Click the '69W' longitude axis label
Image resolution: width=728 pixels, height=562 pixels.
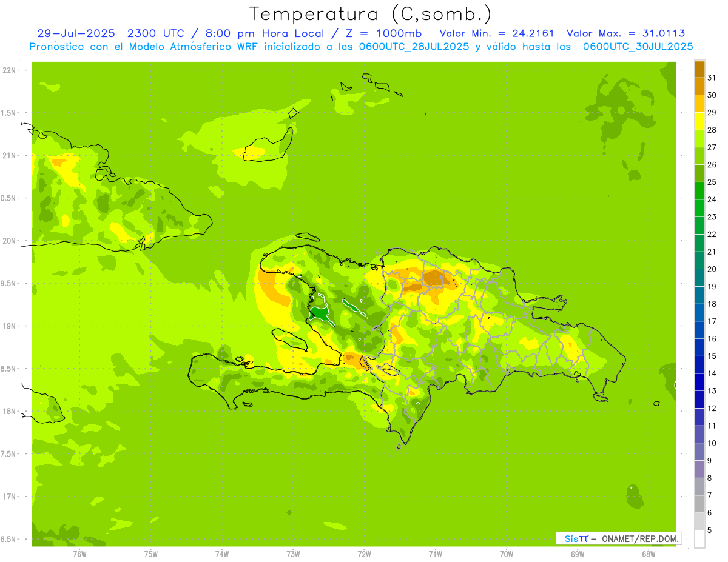(x=578, y=554)
